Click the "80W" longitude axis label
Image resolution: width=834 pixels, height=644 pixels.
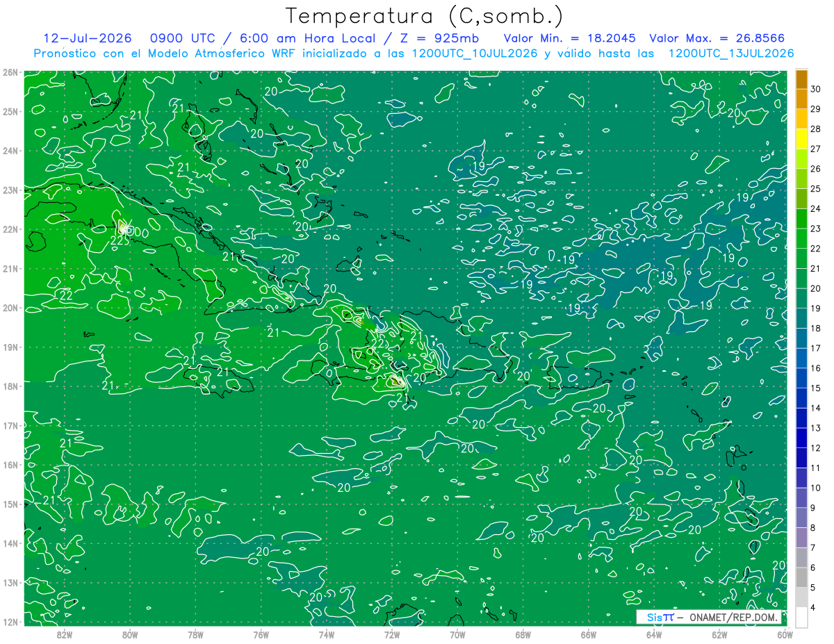point(130,634)
